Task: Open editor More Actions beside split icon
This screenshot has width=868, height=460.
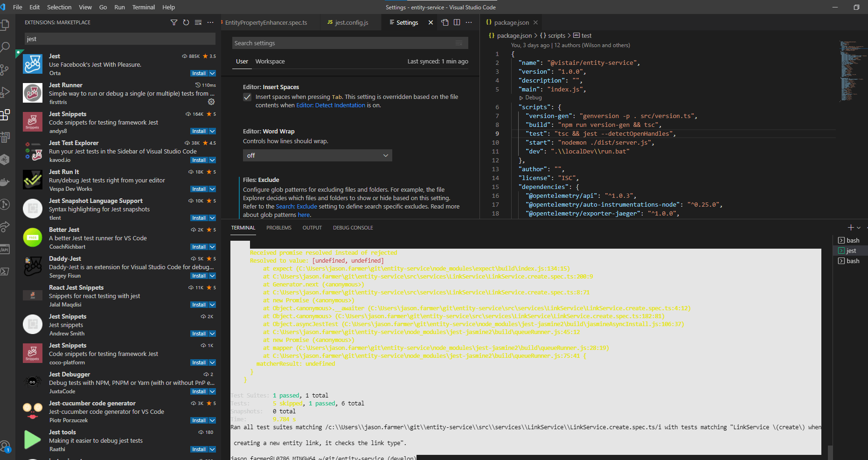Action: coord(469,22)
